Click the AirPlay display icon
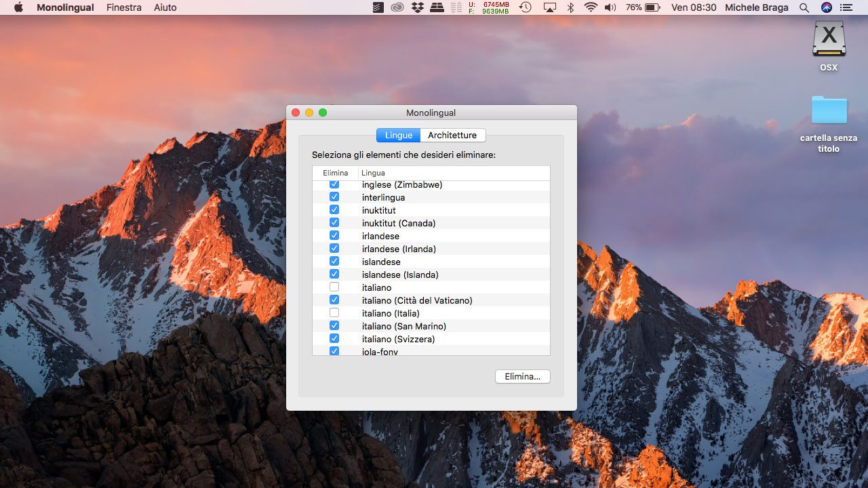Image resolution: width=868 pixels, height=488 pixels. click(549, 7)
